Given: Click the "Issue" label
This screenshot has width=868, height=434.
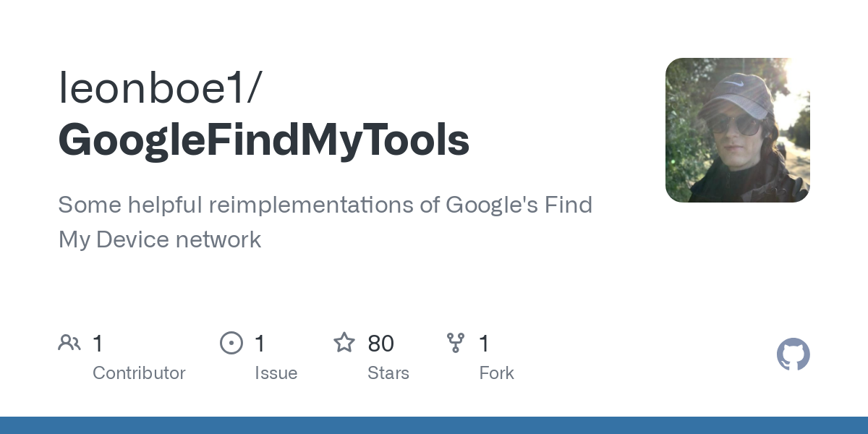Looking at the screenshot, I should [x=276, y=373].
